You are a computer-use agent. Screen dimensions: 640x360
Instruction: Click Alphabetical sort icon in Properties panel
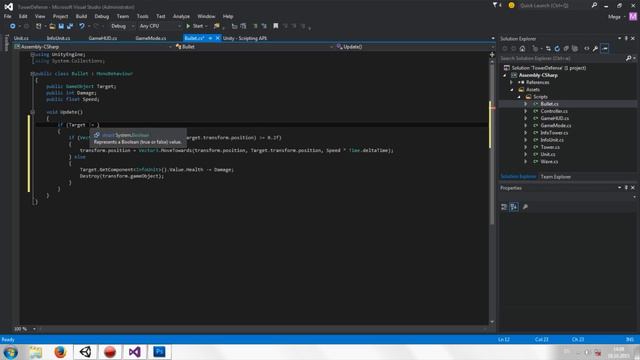[514, 207]
